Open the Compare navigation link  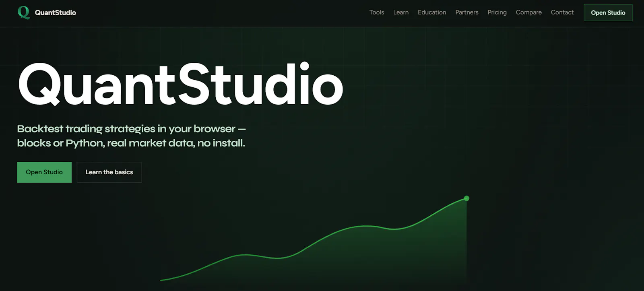coord(528,12)
